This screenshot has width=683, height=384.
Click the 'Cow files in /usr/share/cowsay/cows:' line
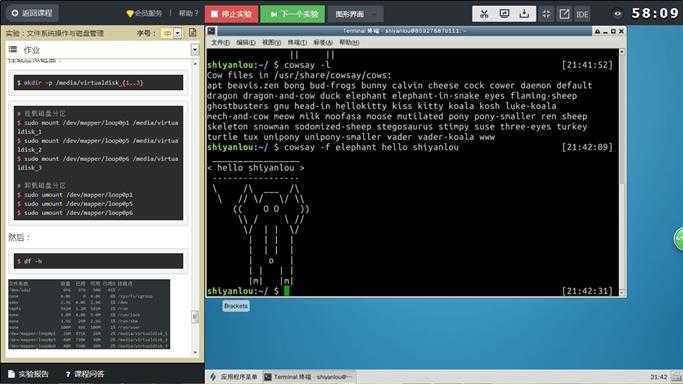(x=299, y=75)
